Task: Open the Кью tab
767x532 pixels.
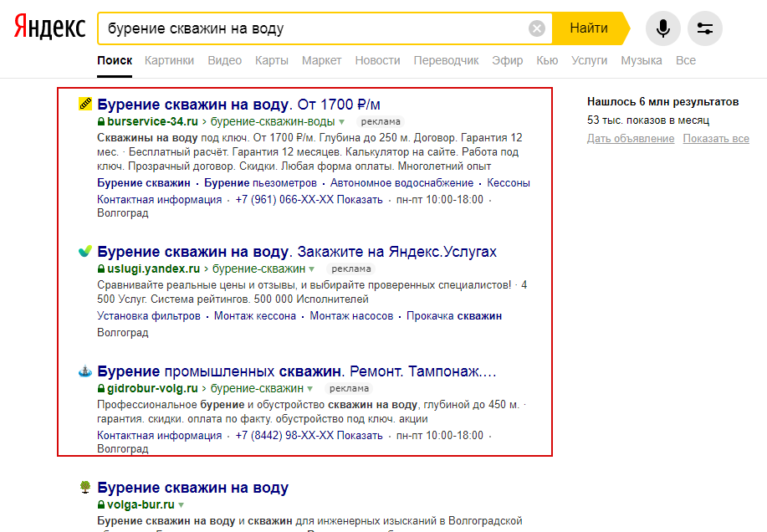Action: click(547, 60)
